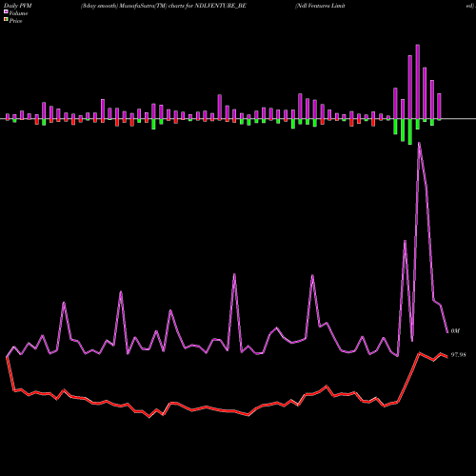Image resolution: width=476 pixels, height=476 pixels.
Task: Click the 'Daily PVM' title text
Action: pos(18,6)
